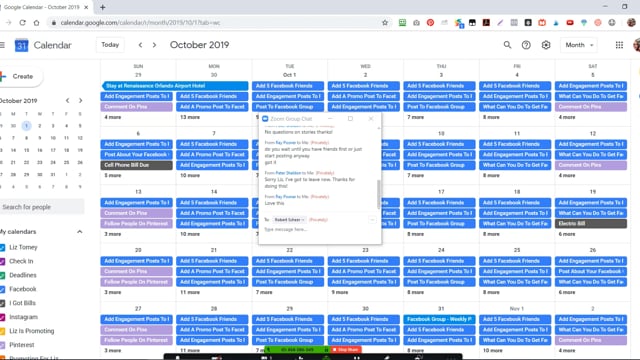
Task: Open the Month view dropdown
Action: (x=579, y=45)
